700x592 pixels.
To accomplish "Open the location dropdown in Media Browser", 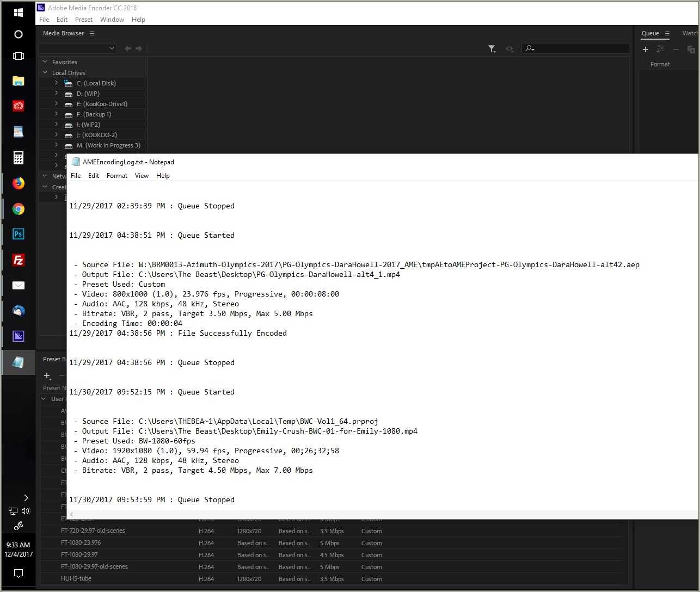I will coord(112,48).
